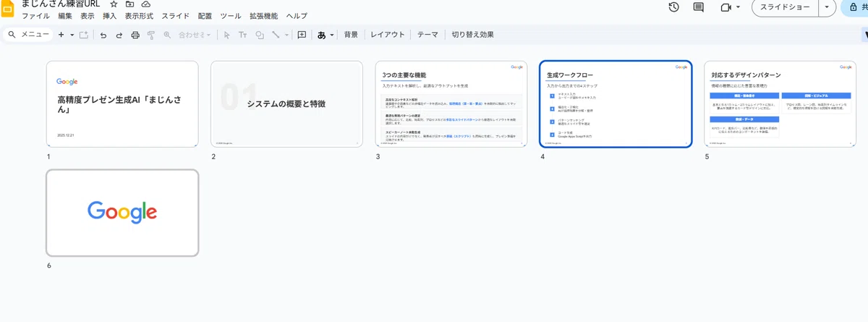
Task: Click the スライドショー button
Action: coord(785,7)
